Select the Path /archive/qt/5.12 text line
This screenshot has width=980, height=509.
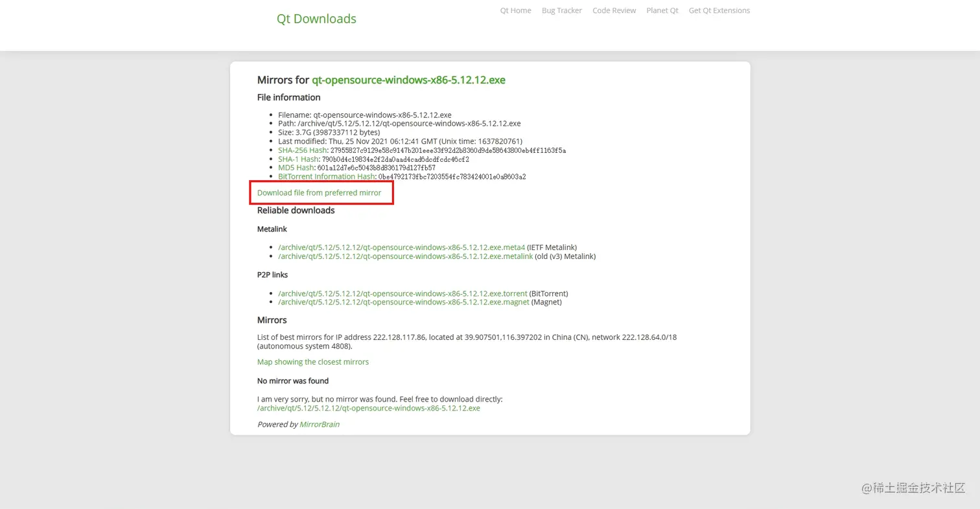[x=399, y=124]
